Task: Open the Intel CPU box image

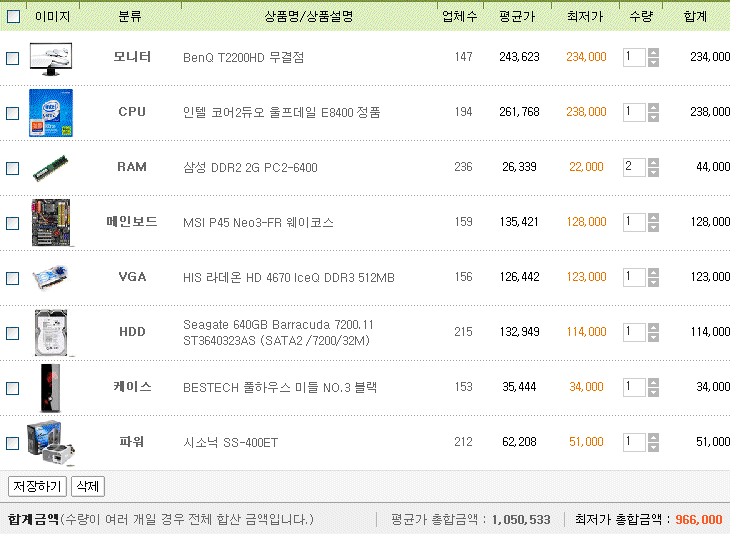Action: tap(51, 113)
